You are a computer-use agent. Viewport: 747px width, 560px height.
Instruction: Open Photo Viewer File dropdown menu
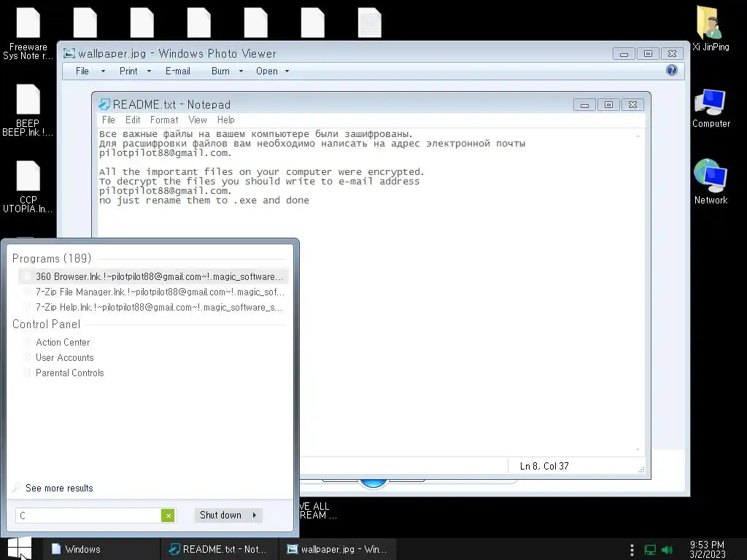point(90,71)
